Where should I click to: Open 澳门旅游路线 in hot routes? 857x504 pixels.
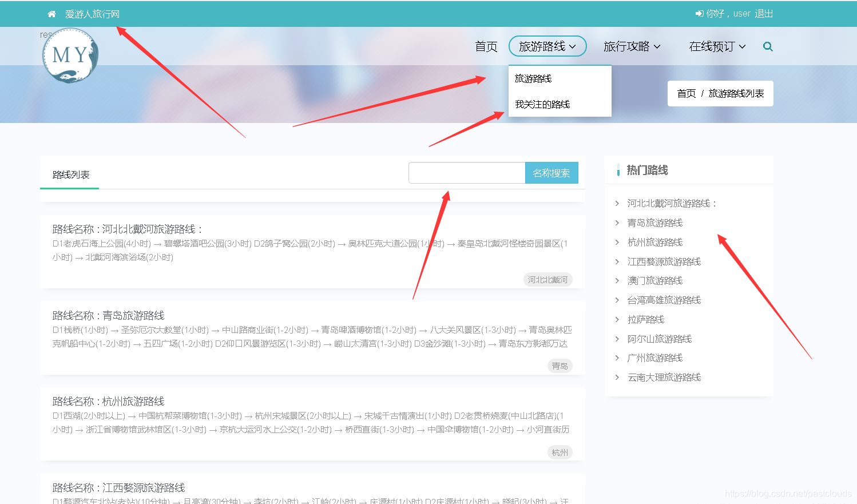click(655, 280)
